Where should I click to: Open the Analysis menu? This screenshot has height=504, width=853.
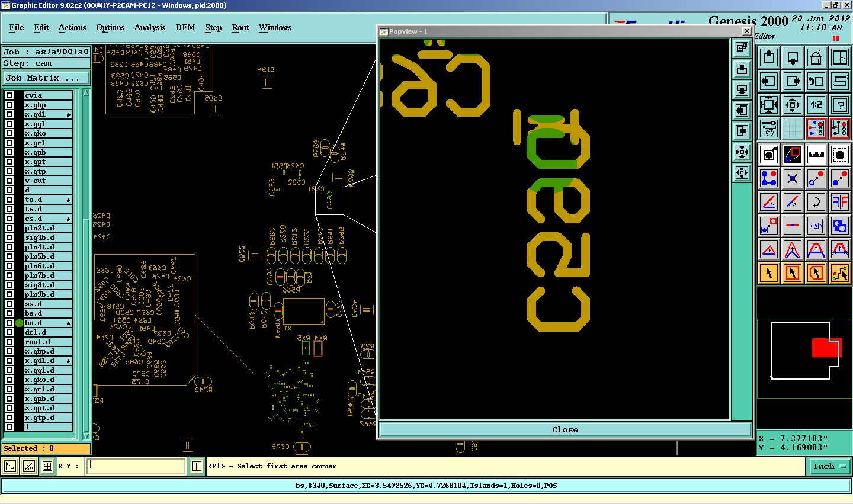point(150,27)
